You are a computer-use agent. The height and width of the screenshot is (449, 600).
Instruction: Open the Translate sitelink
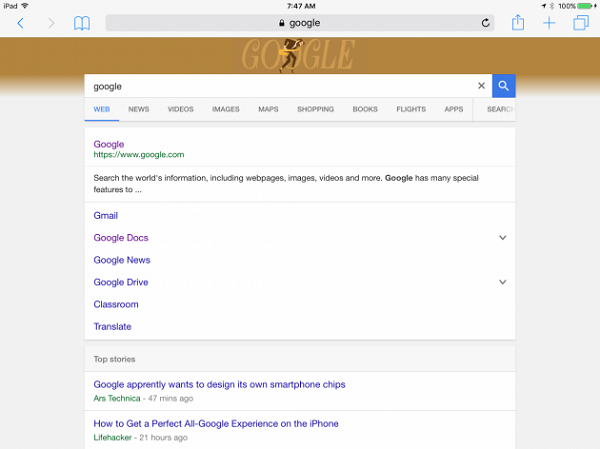[112, 327]
